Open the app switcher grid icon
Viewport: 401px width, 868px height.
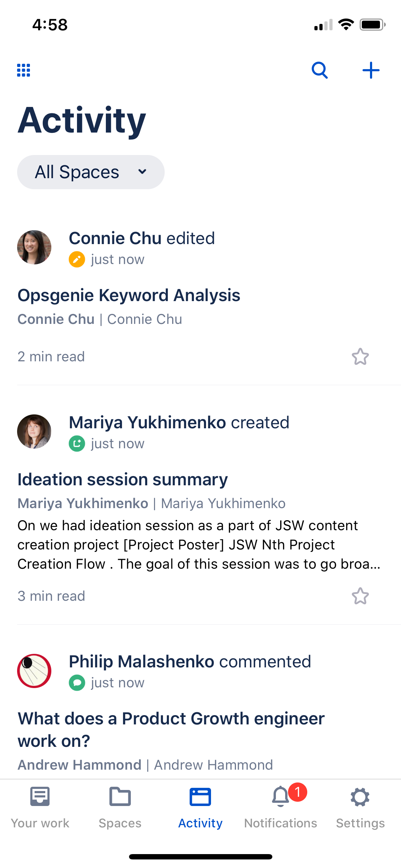[24, 70]
